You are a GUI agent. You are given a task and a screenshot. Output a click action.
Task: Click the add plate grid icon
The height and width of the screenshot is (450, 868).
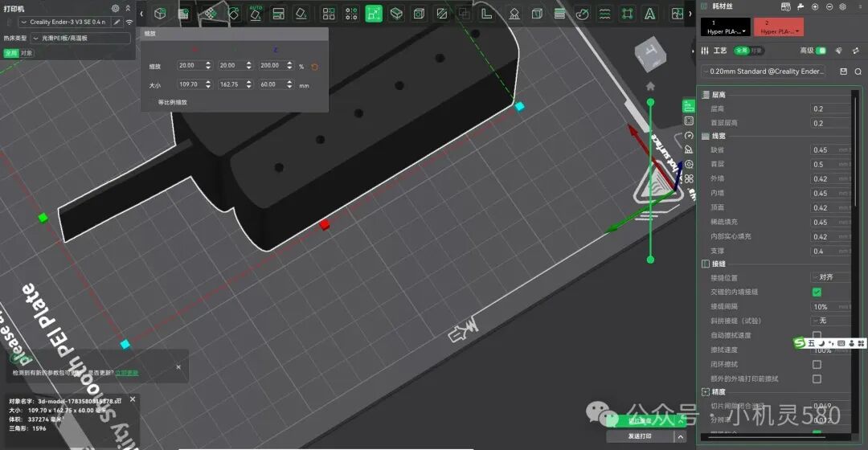(183, 14)
